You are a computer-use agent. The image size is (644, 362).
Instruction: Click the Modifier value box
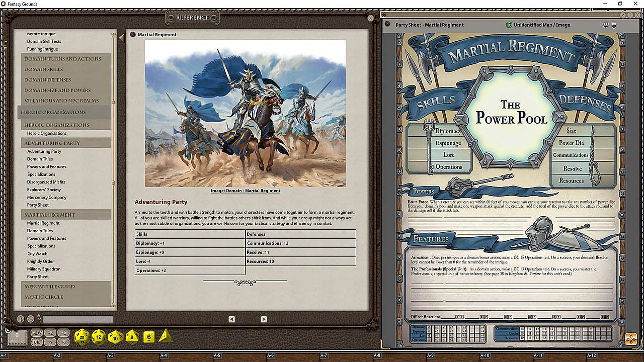click(x=17, y=337)
